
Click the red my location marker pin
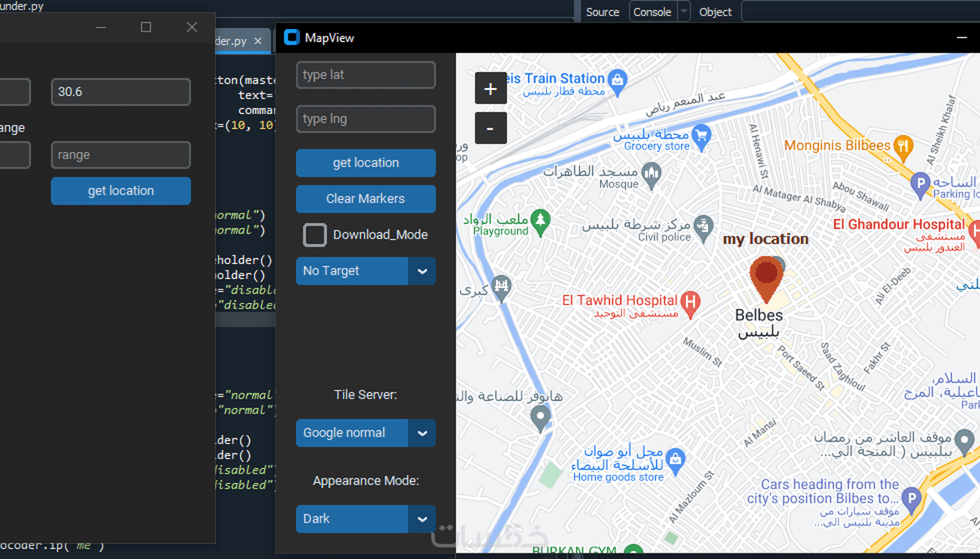pos(766,279)
